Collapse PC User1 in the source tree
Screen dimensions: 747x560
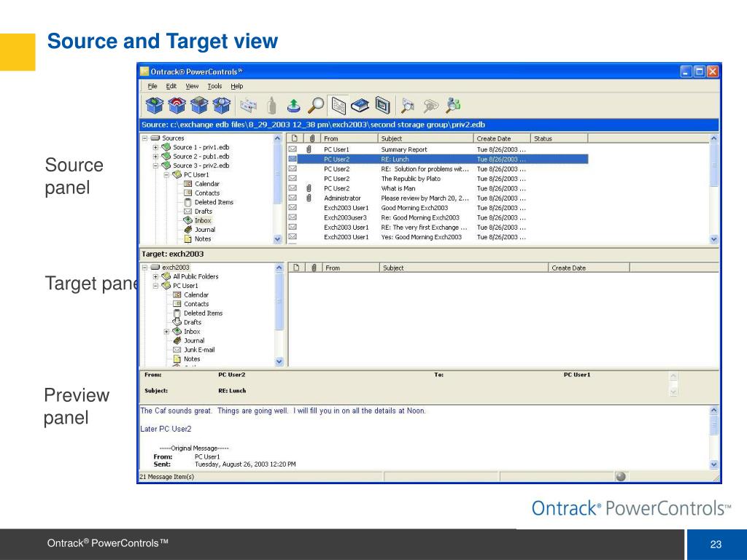pos(166,175)
